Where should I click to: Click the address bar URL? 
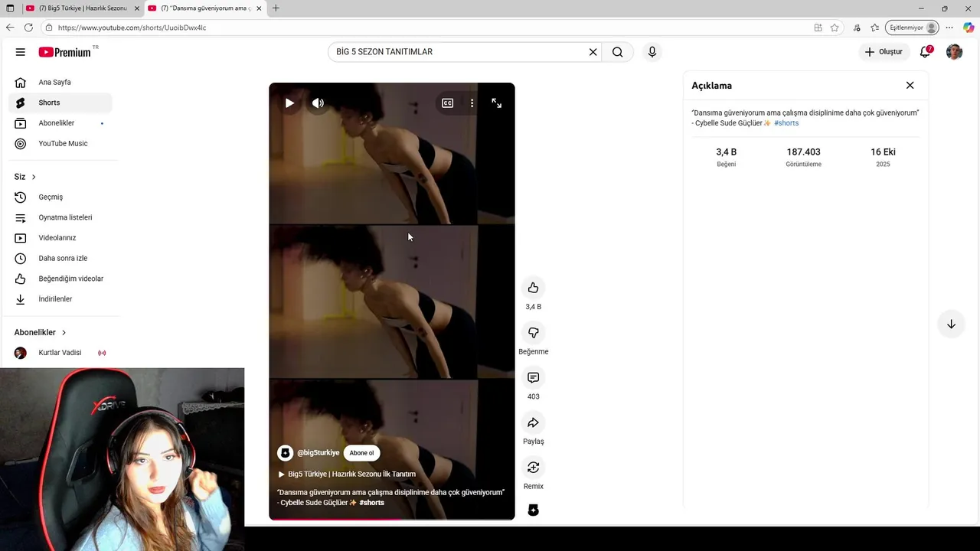[x=132, y=28]
